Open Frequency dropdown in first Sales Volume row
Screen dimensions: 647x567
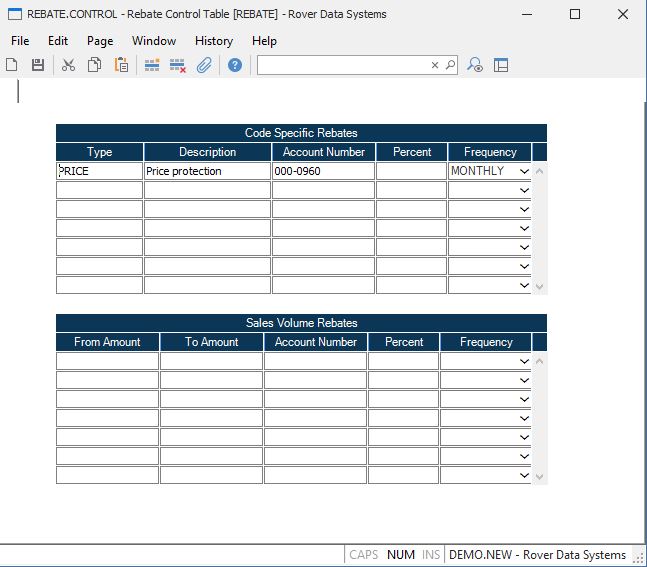(523, 361)
